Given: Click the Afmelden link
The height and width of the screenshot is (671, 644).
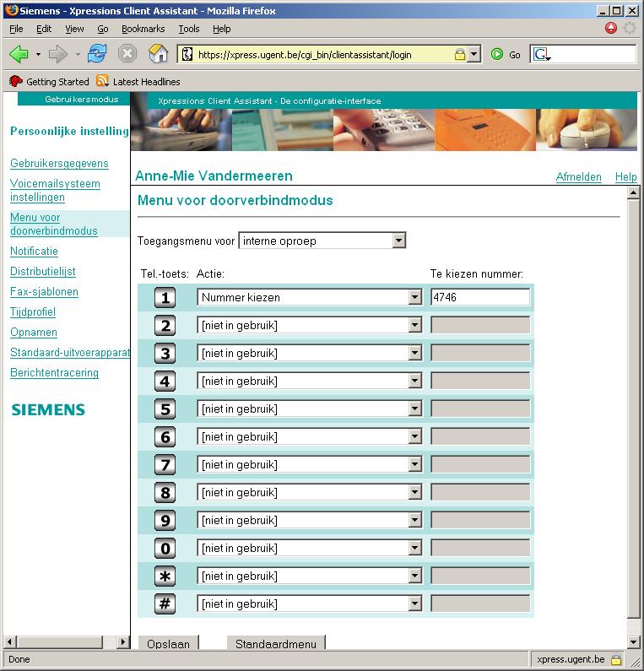Looking at the screenshot, I should (578, 177).
